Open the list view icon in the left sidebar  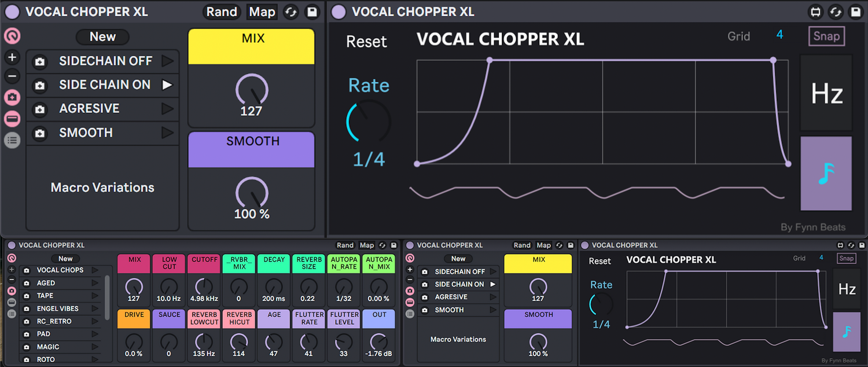(x=12, y=140)
